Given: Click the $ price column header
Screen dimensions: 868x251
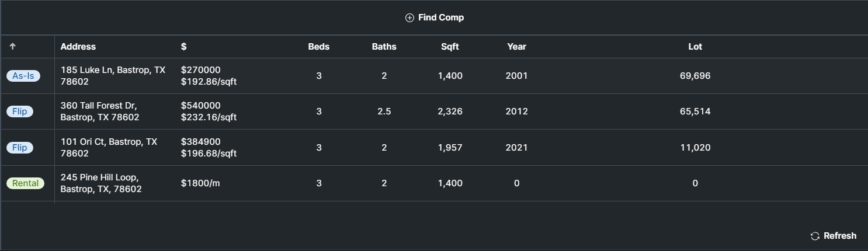Looking at the screenshot, I should pos(184,47).
